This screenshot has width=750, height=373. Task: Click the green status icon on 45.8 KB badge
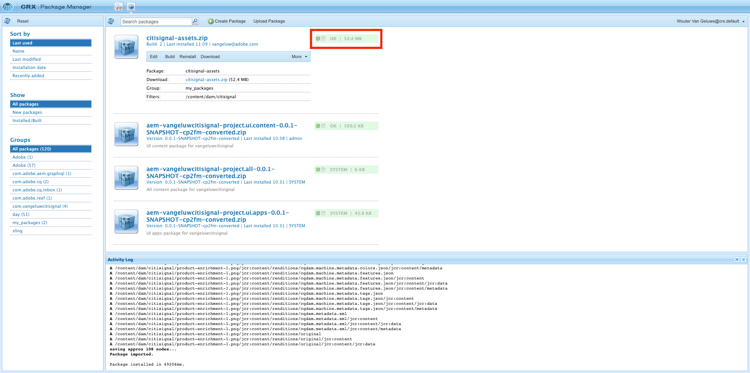click(318, 213)
